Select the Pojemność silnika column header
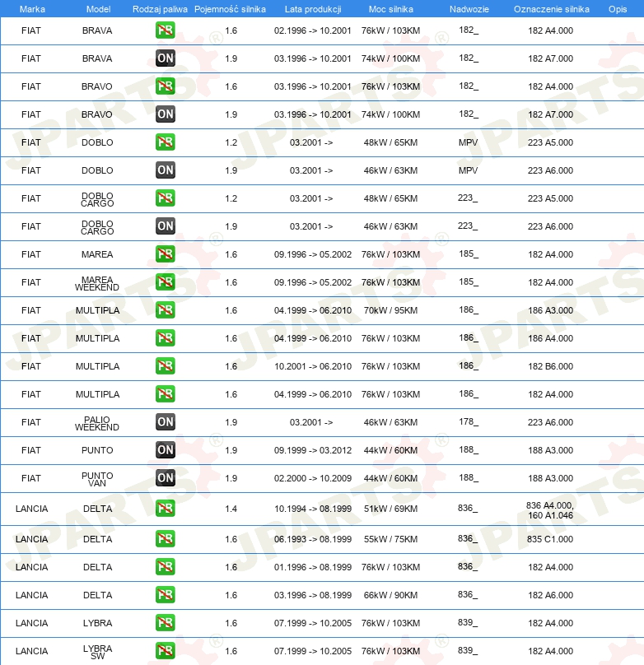Screen dimensions: 644x665 tap(230, 9)
